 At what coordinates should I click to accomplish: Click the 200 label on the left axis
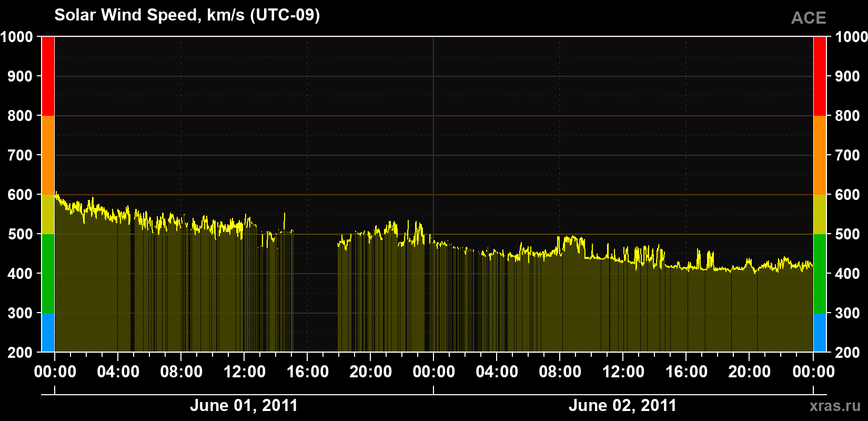point(21,353)
